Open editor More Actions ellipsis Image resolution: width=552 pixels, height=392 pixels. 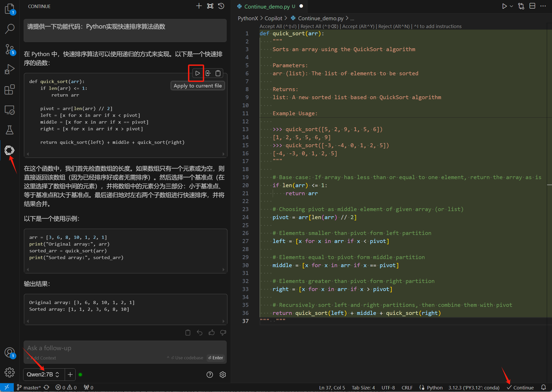tap(543, 6)
